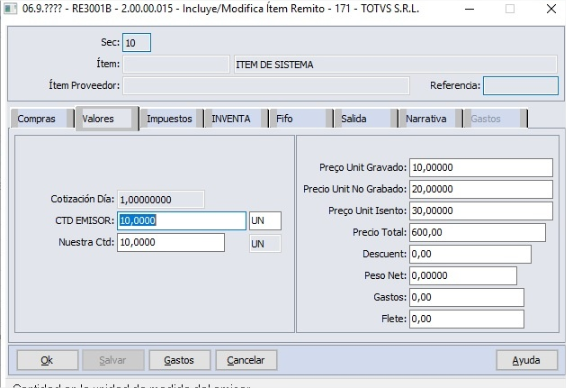Focus the Gastos amount field
The height and width of the screenshot is (388, 566).
[466, 297]
